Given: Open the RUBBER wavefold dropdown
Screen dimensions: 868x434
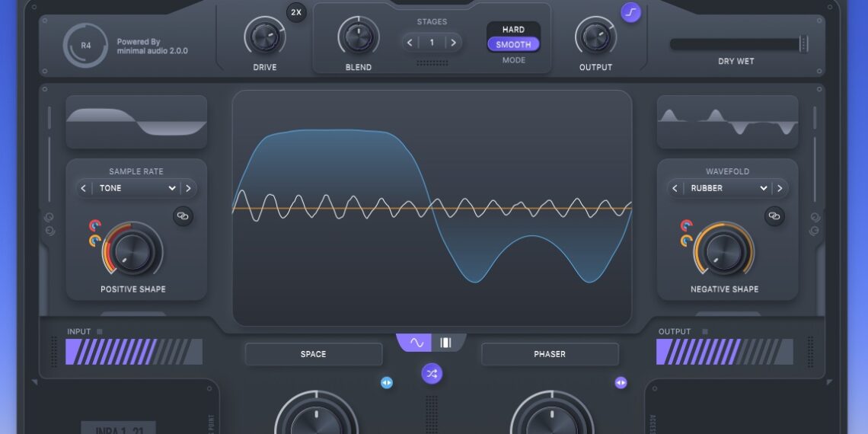Looking at the screenshot, I should (x=727, y=188).
